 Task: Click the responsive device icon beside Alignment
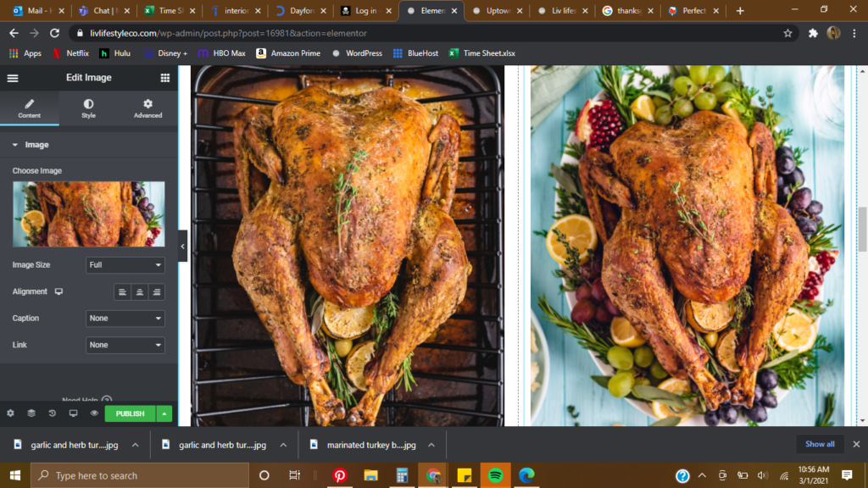coord(58,291)
